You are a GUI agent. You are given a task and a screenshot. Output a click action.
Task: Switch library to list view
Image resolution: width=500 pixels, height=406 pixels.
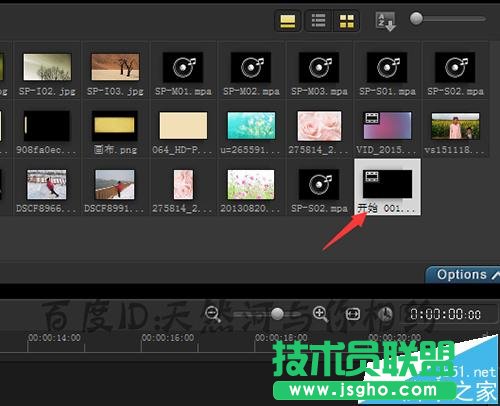[x=318, y=21]
